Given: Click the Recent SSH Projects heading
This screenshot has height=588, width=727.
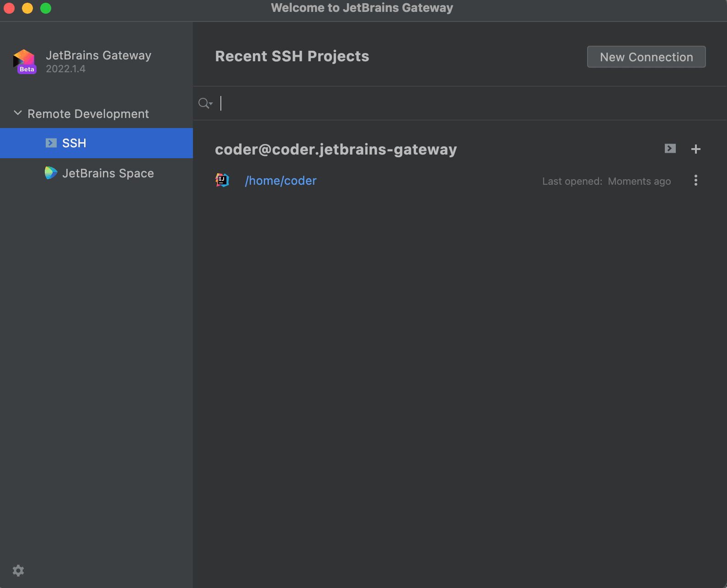Looking at the screenshot, I should tap(292, 56).
